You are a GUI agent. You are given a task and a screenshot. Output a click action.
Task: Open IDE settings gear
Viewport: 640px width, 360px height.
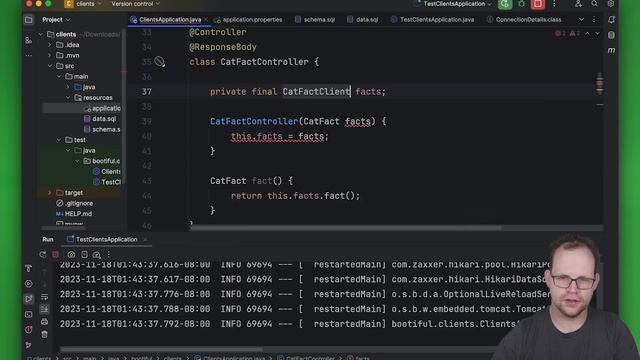point(611,4)
